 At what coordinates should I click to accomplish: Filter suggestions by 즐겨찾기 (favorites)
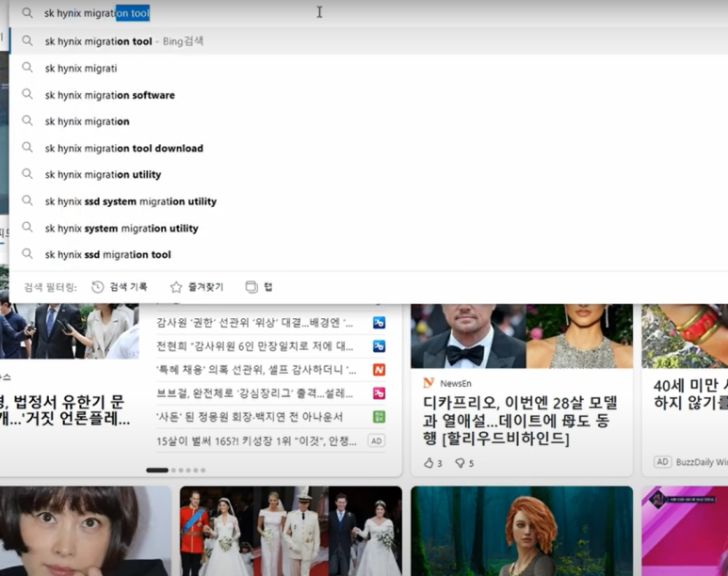pyautogui.click(x=197, y=287)
